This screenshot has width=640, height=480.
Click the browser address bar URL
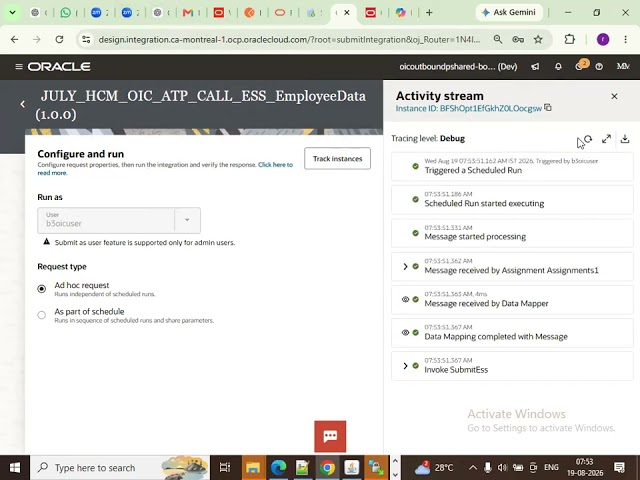(x=289, y=39)
